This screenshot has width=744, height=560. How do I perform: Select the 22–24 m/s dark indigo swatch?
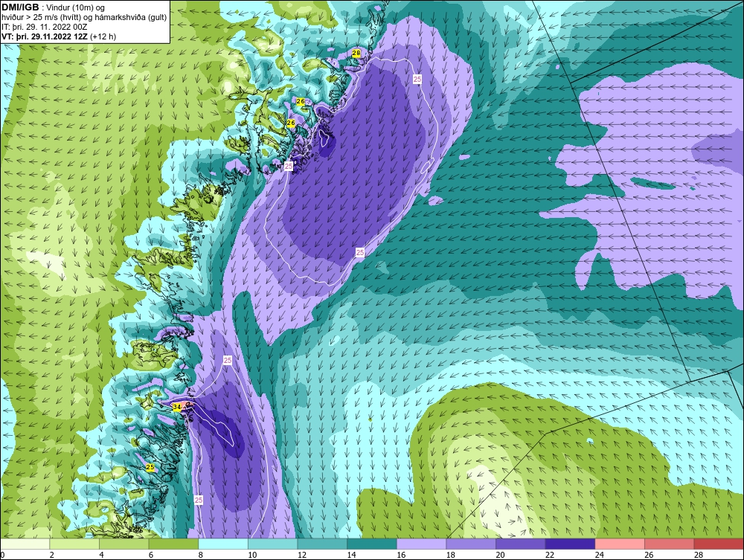click(571, 544)
